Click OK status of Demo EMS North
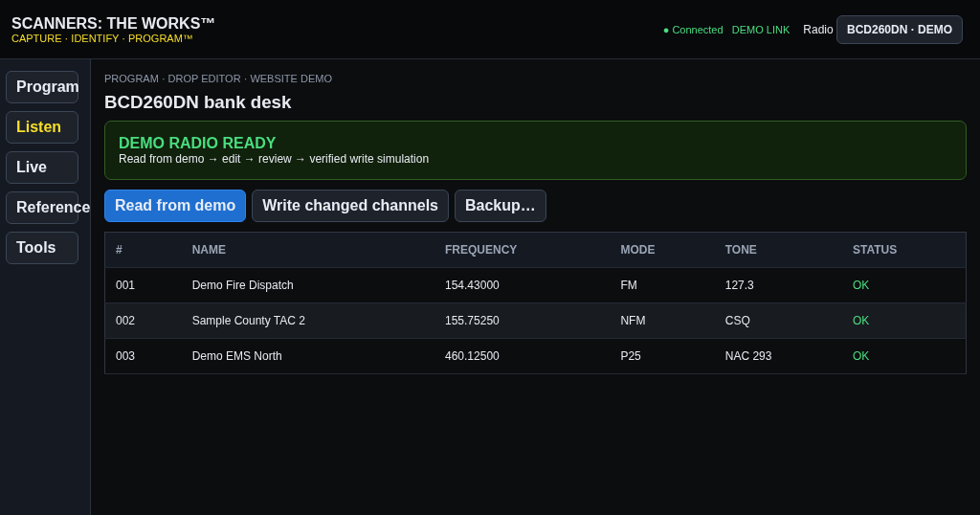 tap(860, 356)
